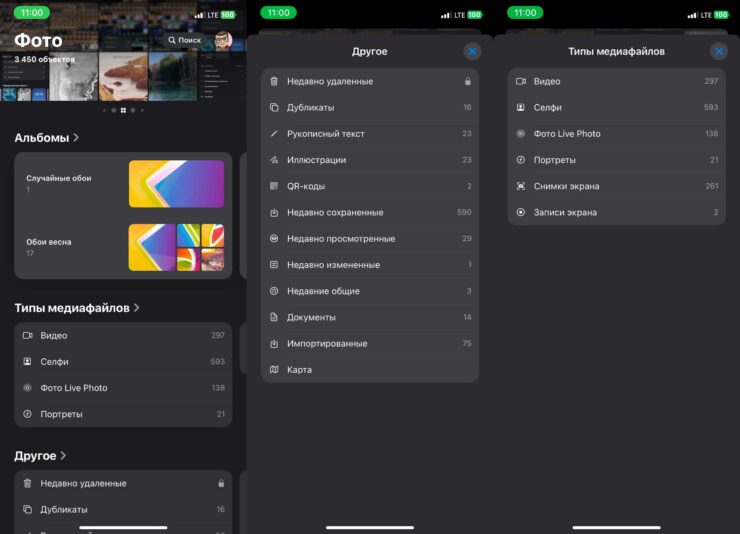Select the Недавние общие row
The image size is (740, 534).
[x=370, y=291]
